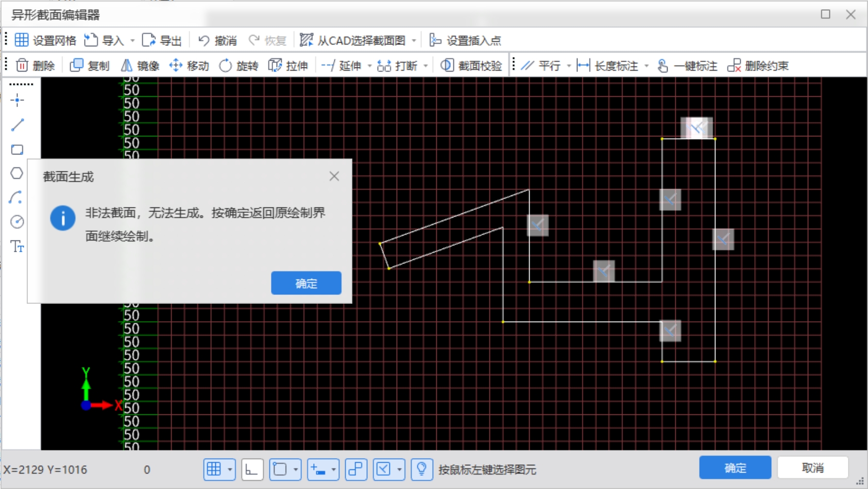The image size is (868, 489).
Task: Click the 复制 copy tool
Action: 90,65
